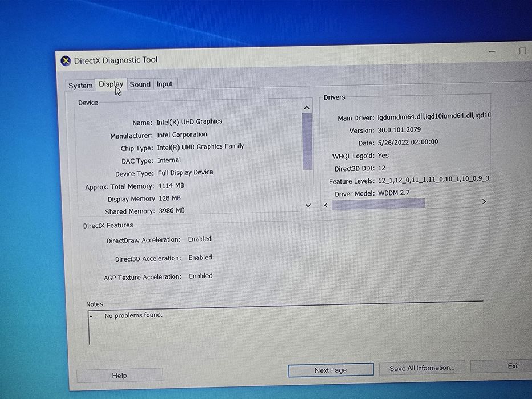Click the '4114 MB' total memory value
Image resolution: width=532 pixels, height=399 pixels.
[171, 186]
